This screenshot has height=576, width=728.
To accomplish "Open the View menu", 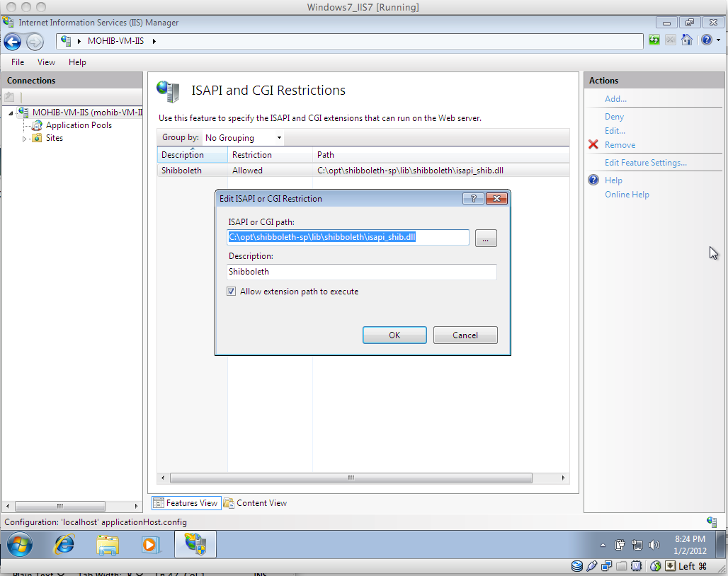I will (x=46, y=62).
